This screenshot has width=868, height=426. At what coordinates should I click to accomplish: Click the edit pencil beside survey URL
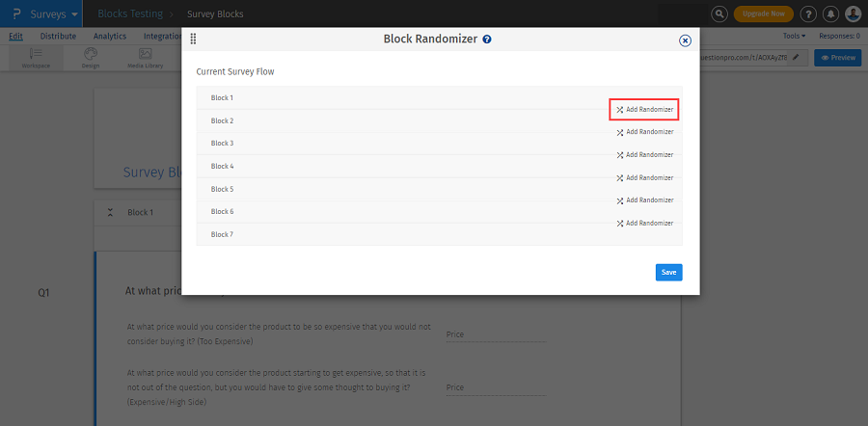[x=796, y=58]
